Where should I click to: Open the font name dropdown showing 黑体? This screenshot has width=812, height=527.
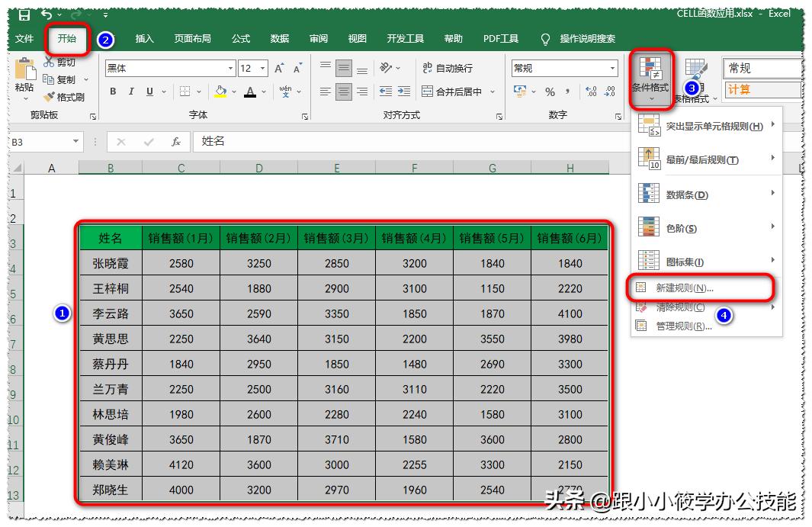(x=233, y=68)
